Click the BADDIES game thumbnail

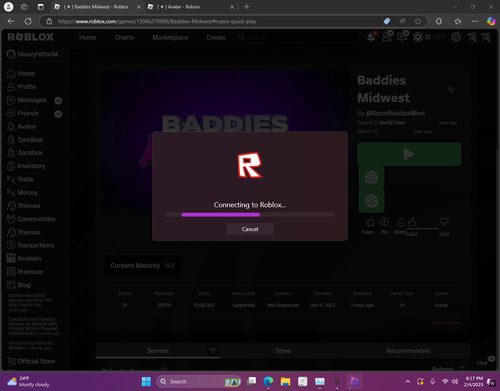click(x=225, y=140)
